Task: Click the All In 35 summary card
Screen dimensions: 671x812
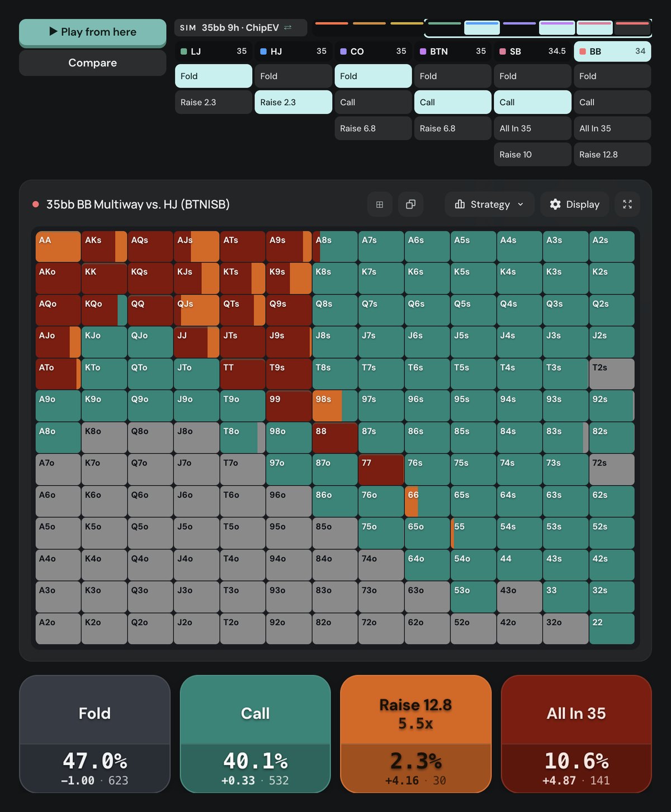Action: click(577, 734)
